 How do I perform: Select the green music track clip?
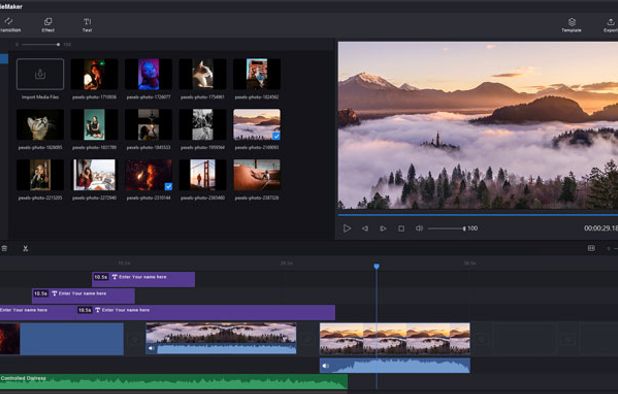click(x=174, y=382)
